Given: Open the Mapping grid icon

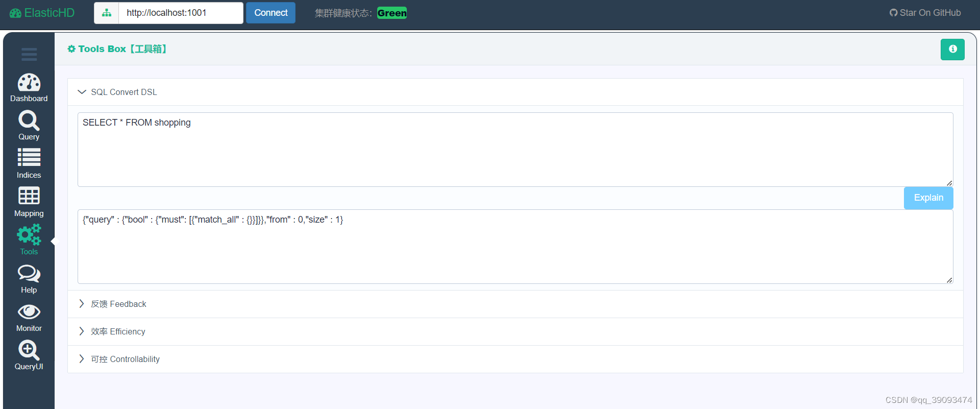Looking at the screenshot, I should [29, 196].
